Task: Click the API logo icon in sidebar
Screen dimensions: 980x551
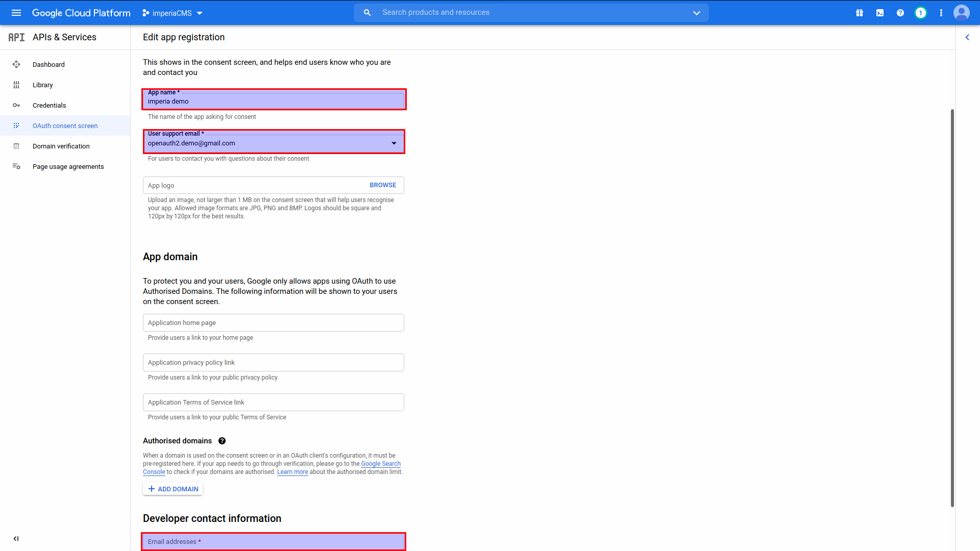Action: [16, 37]
